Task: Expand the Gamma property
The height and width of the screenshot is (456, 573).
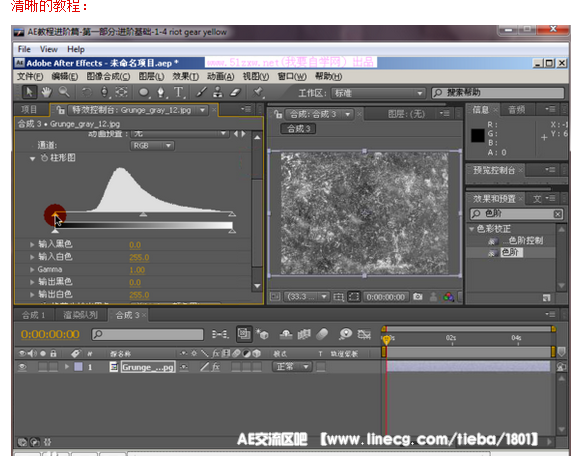Action: pos(32,270)
